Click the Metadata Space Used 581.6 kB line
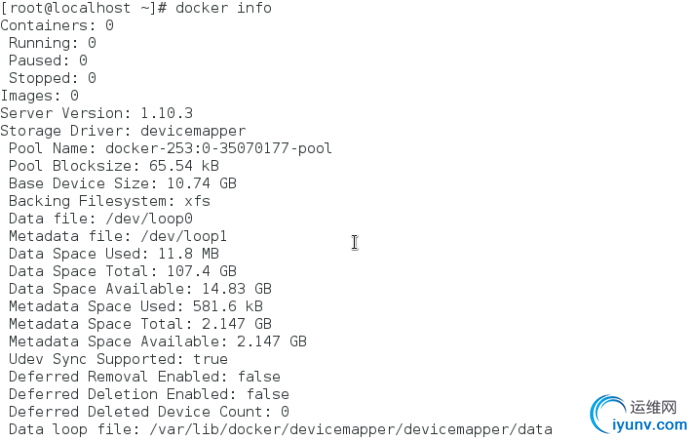This screenshot has height=441, width=693. tap(136, 306)
